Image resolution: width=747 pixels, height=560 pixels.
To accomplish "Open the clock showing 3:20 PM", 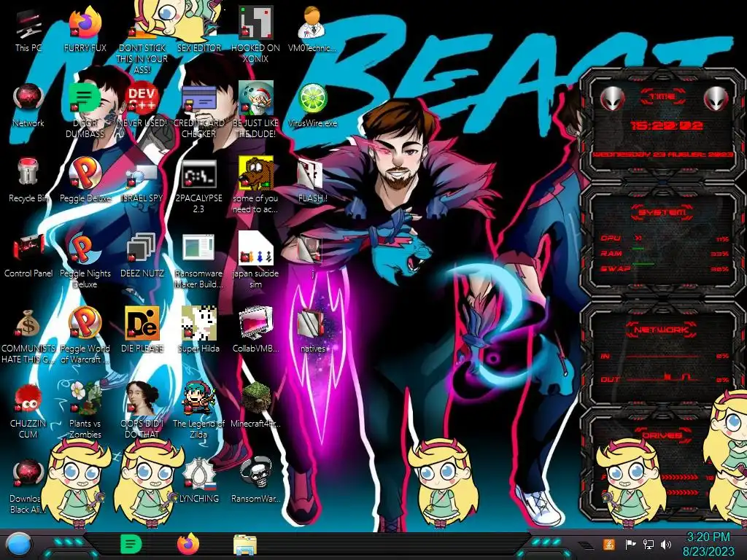I will point(708,544).
